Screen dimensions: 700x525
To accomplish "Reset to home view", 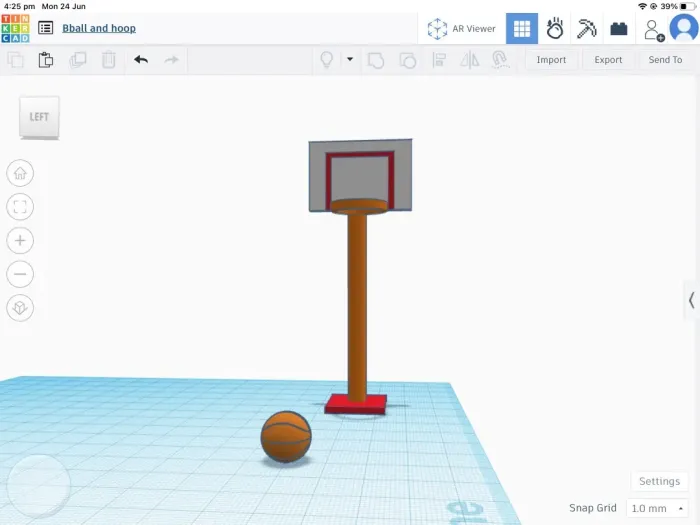I will tap(20, 173).
